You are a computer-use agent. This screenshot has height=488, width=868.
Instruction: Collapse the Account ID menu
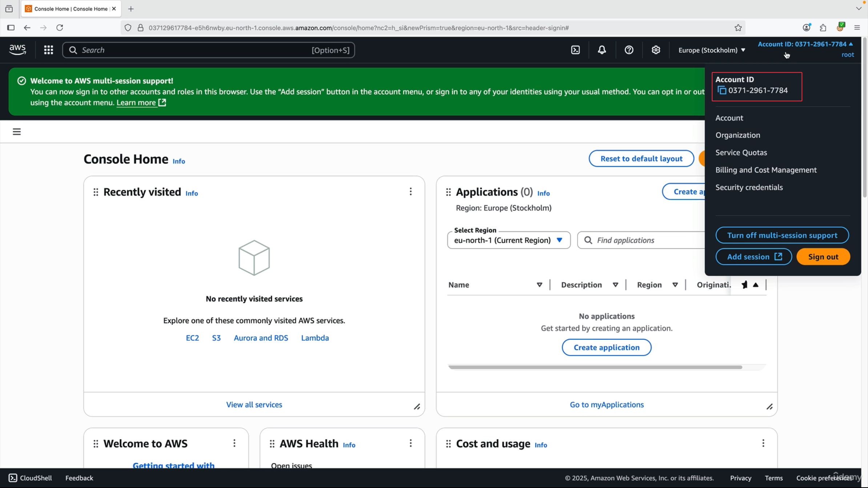click(x=805, y=49)
